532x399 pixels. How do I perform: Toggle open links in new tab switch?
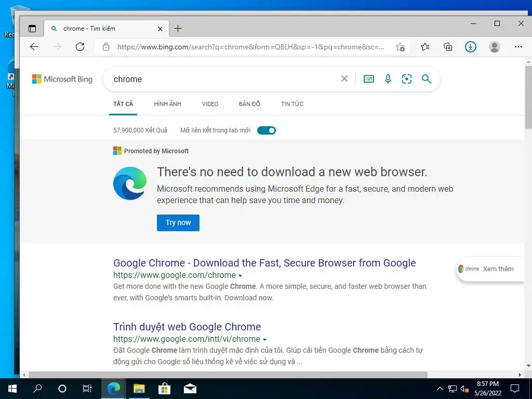(267, 130)
